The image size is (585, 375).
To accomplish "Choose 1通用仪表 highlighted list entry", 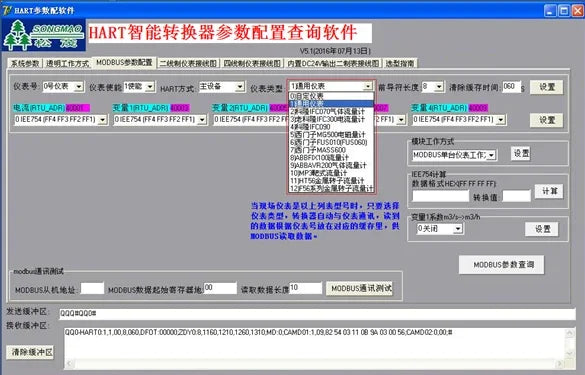I will pos(331,103).
